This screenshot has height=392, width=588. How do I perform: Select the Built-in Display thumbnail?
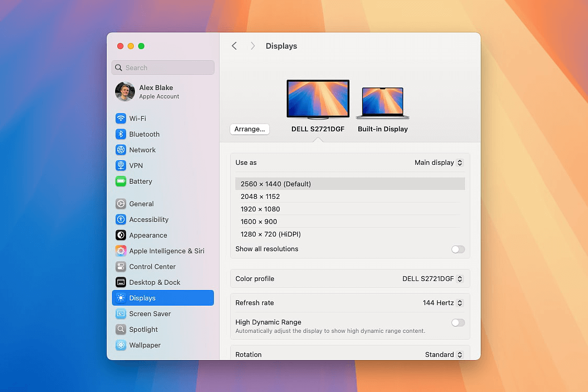click(x=382, y=103)
